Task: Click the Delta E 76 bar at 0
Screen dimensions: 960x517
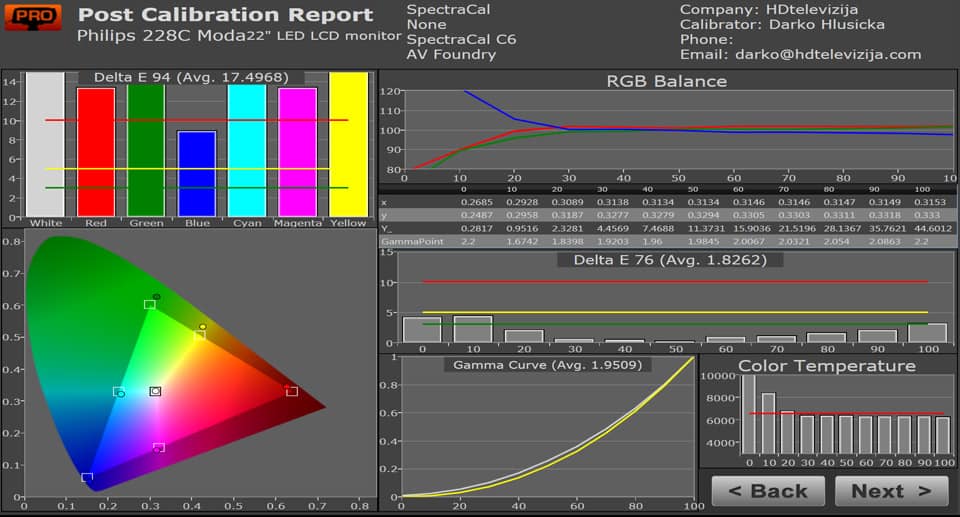Action: pyautogui.click(x=422, y=330)
